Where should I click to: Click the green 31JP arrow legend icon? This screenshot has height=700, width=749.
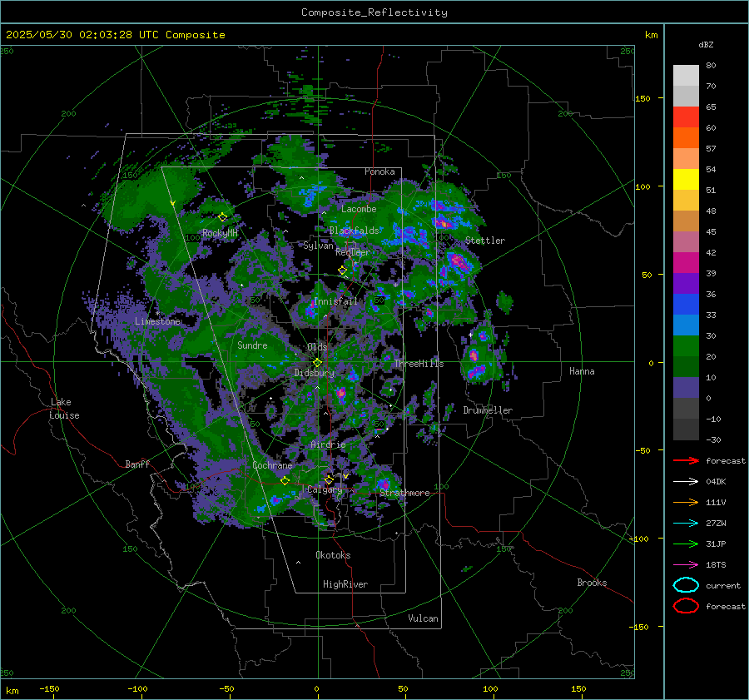686,544
